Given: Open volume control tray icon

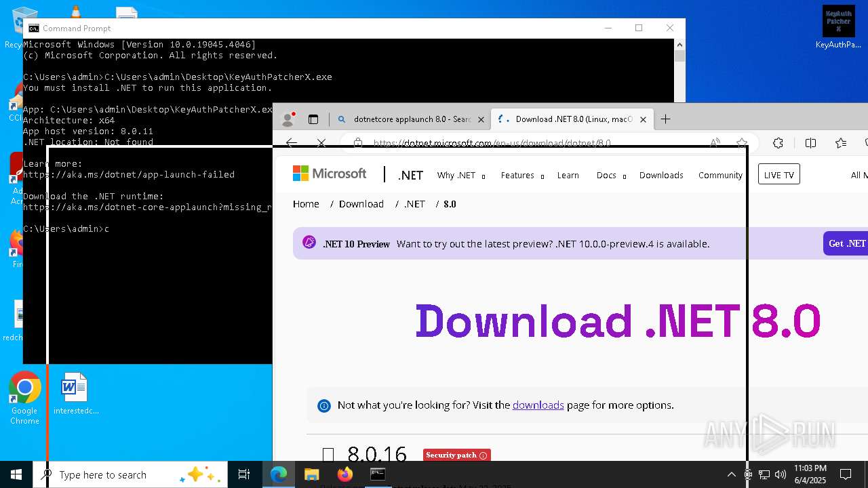Looking at the screenshot, I should (781, 474).
